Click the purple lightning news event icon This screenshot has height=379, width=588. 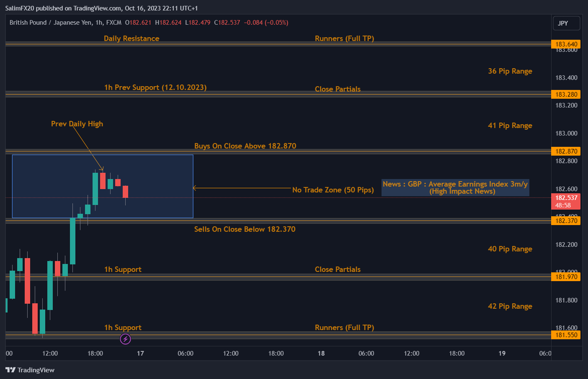click(125, 339)
